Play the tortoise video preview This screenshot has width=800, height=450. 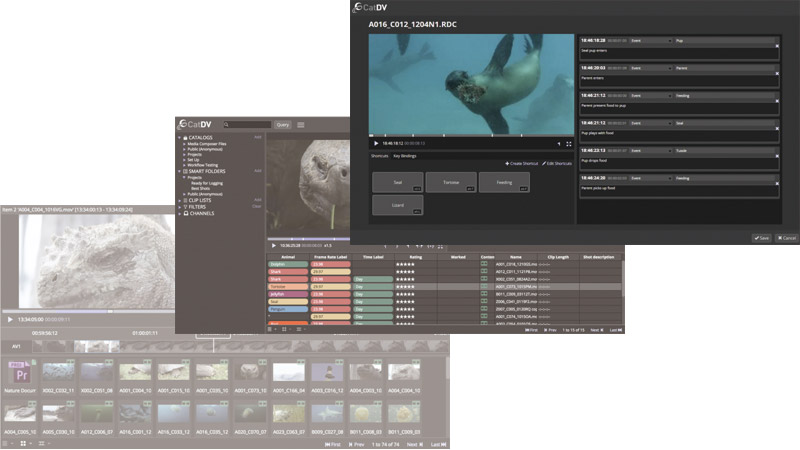(x=273, y=246)
